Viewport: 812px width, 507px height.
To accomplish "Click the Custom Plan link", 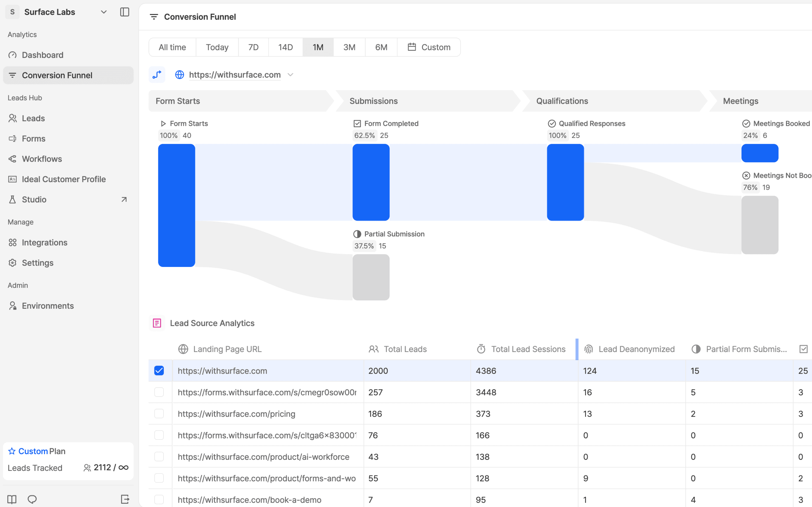I will coord(33,451).
